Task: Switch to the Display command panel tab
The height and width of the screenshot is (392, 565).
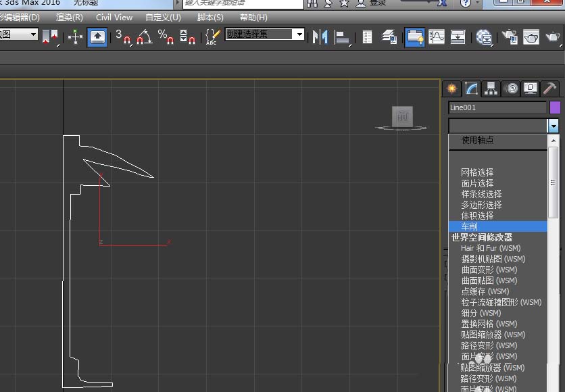Action: pyautogui.click(x=531, y=89)
